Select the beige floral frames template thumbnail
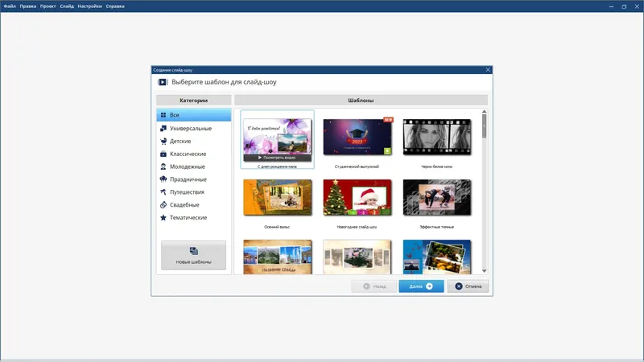 click(357, 257)
